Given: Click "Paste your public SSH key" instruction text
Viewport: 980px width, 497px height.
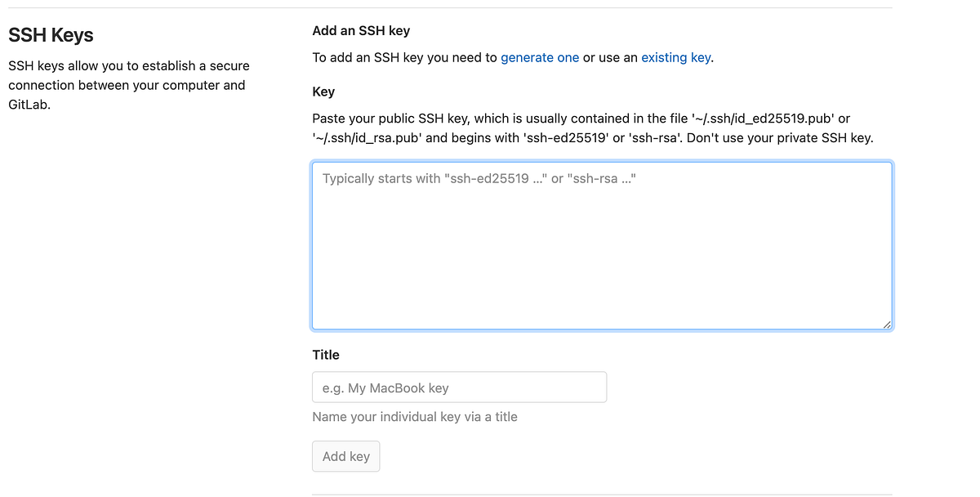Looking at the screenshot, I should [x=390, y=119].
